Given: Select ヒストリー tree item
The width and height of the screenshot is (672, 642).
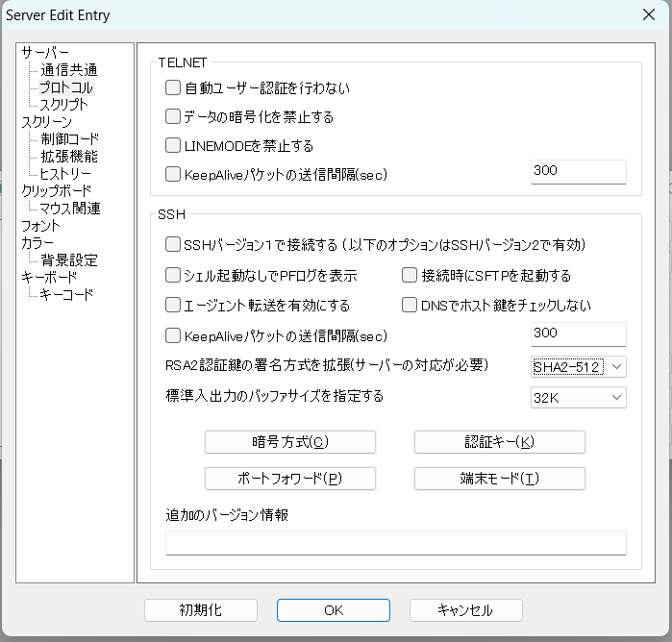Looking at the screenshot, I should tap(65, 174).
